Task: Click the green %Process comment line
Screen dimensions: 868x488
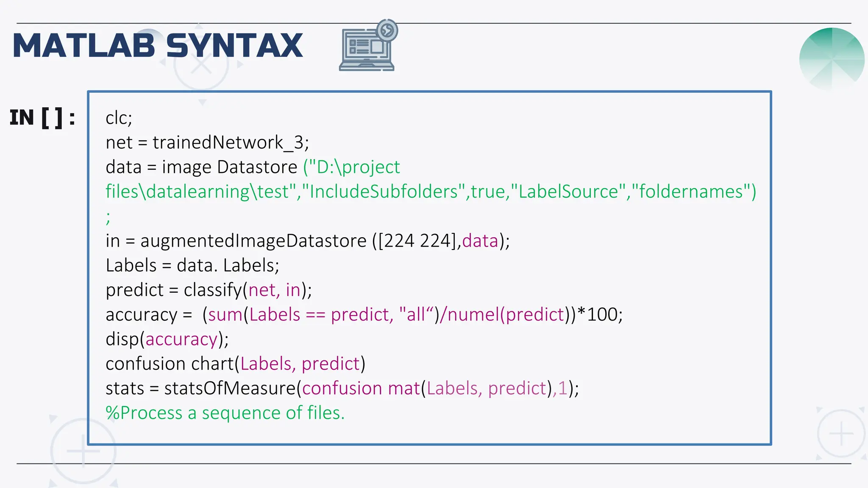Action: click(225, 413)
